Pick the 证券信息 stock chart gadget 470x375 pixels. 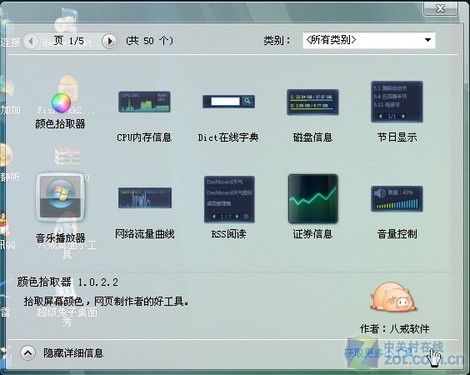[x=313, y=199]
